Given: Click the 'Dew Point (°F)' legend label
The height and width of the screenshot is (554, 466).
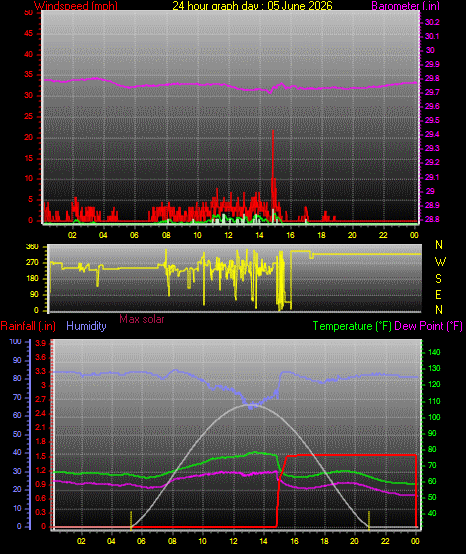Looking at the screenshot, I should pos(428,326).
